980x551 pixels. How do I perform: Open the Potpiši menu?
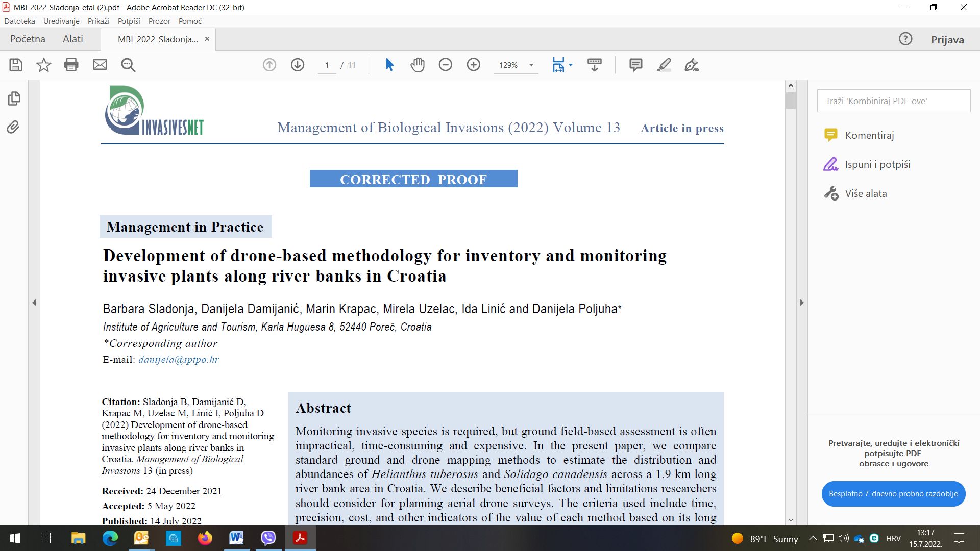click(x=129, y=21)
